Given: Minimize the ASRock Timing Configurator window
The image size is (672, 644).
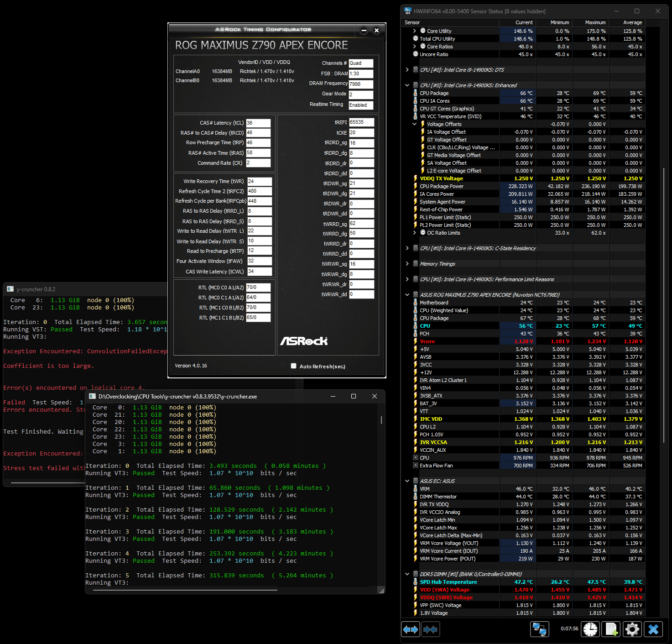Looking at the screenshot, I should click(x=364, y=31).
